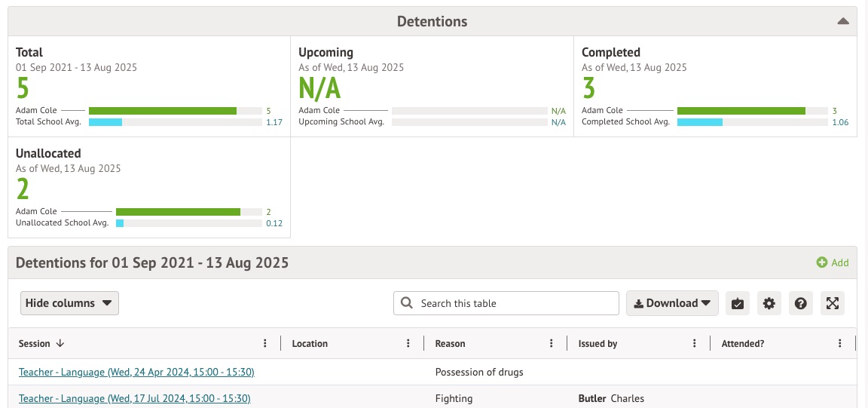
Task: Open the Hide columns dropdown
Action: click(69, 303)
